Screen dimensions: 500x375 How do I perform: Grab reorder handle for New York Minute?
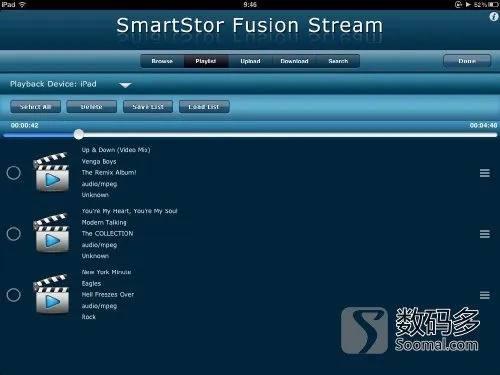coord(485,295)
